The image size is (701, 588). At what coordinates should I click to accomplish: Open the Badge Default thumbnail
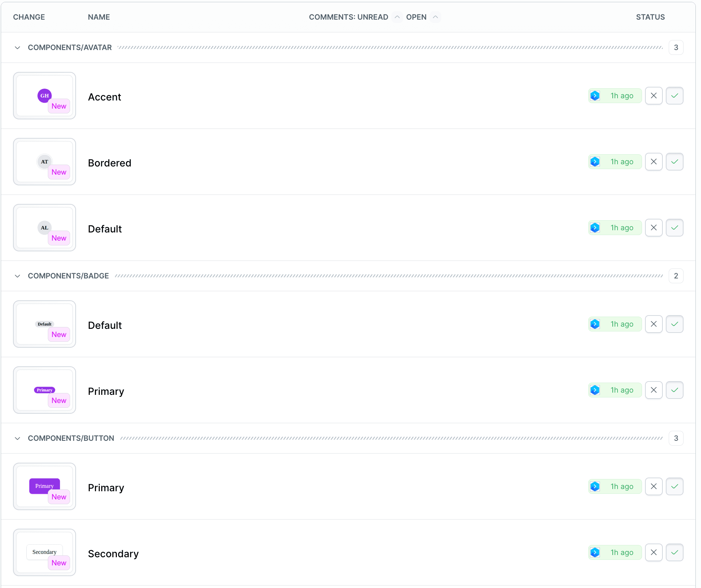pyautogui.click(x=45, y=324)
